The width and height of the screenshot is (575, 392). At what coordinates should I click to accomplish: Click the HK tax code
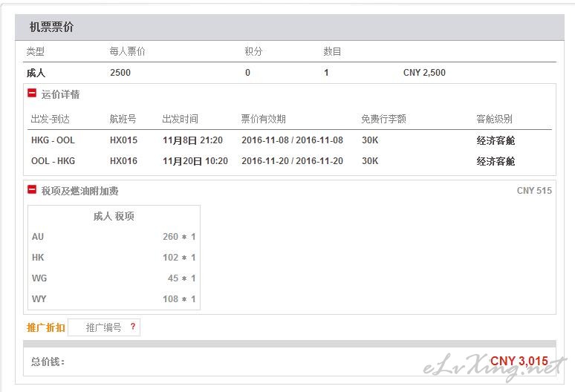[38, 258]
